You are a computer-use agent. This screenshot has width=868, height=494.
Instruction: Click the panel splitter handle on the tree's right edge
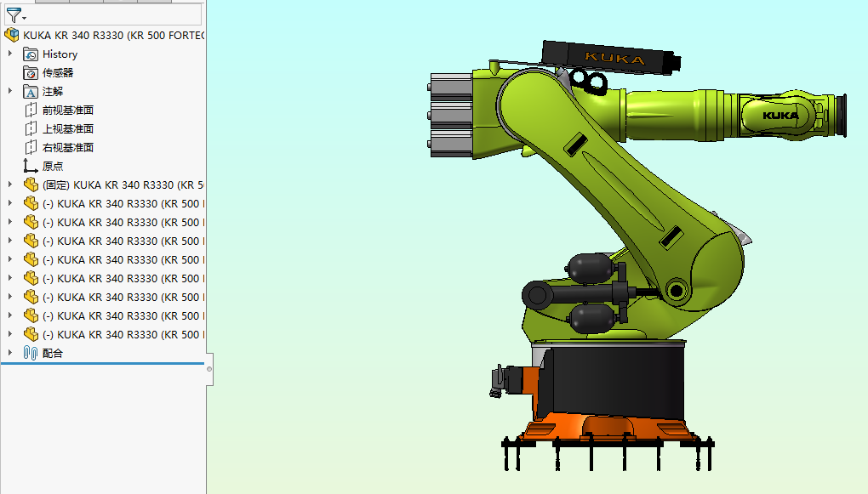[x=209, y=369]
